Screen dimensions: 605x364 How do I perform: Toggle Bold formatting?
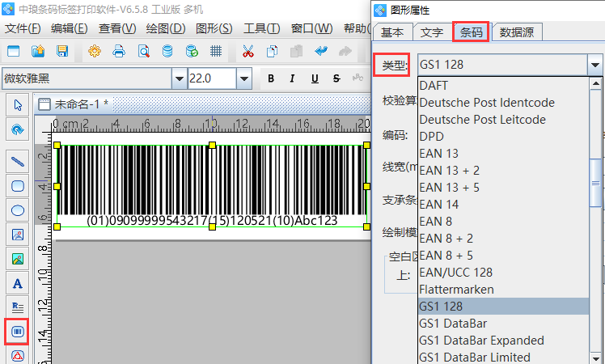271,78
